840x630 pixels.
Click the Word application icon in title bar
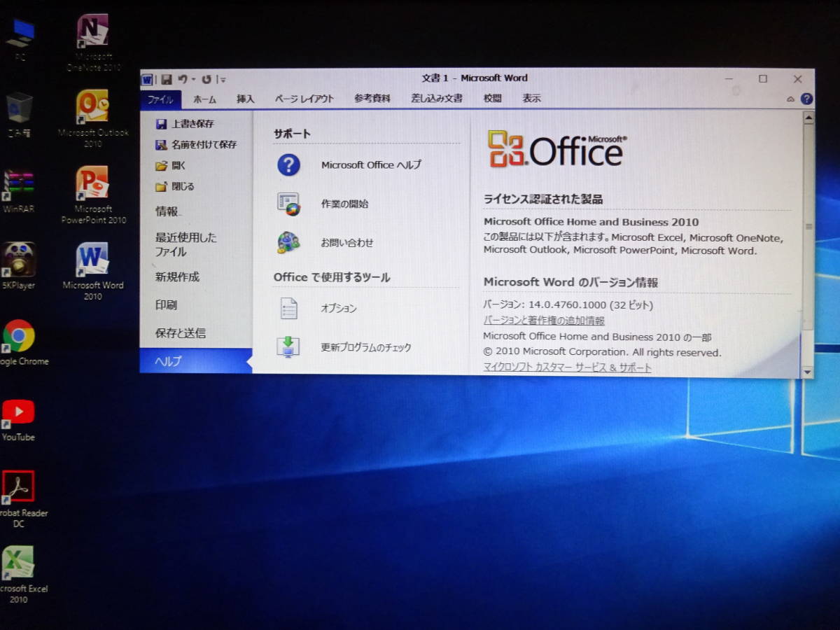[x=147, y=79]
